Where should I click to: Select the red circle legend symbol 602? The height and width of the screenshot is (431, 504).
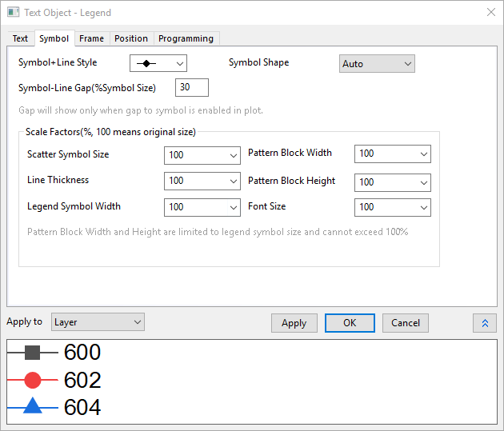tap(33, 380)
